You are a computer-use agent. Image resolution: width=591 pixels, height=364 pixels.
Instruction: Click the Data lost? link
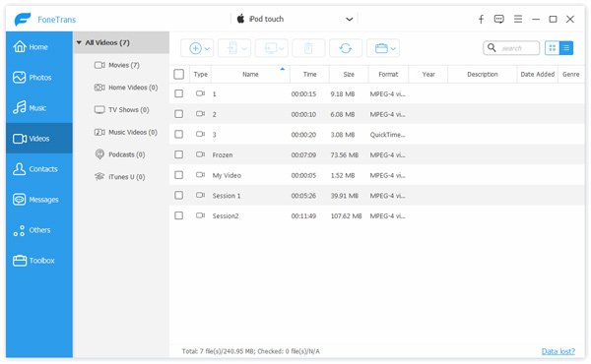coord(558,351)
